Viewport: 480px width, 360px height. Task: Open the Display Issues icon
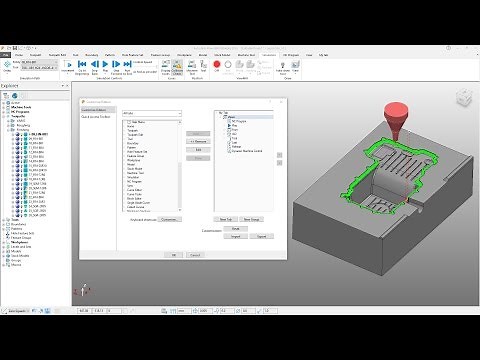point(166,67)
